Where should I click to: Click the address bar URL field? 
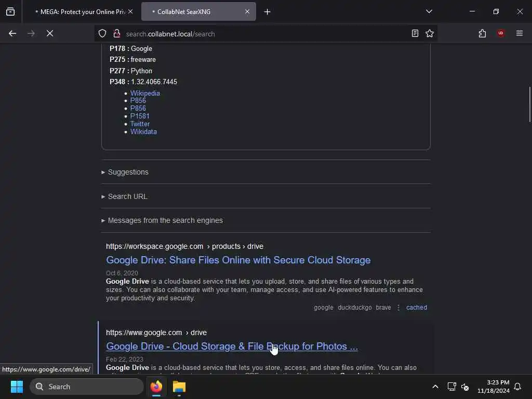(x=264, y=34)
